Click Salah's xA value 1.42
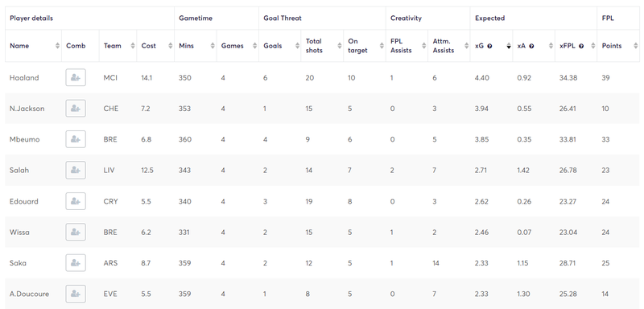 click(524, 170)
